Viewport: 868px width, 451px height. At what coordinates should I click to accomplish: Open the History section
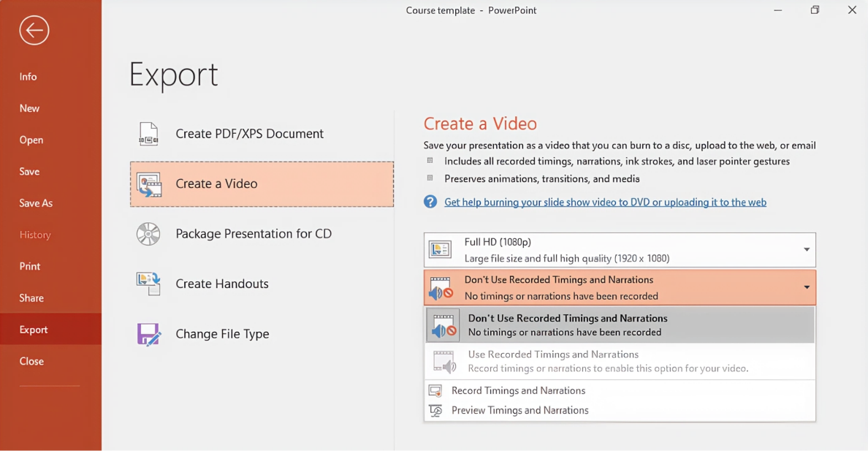[x=34, y=234]
